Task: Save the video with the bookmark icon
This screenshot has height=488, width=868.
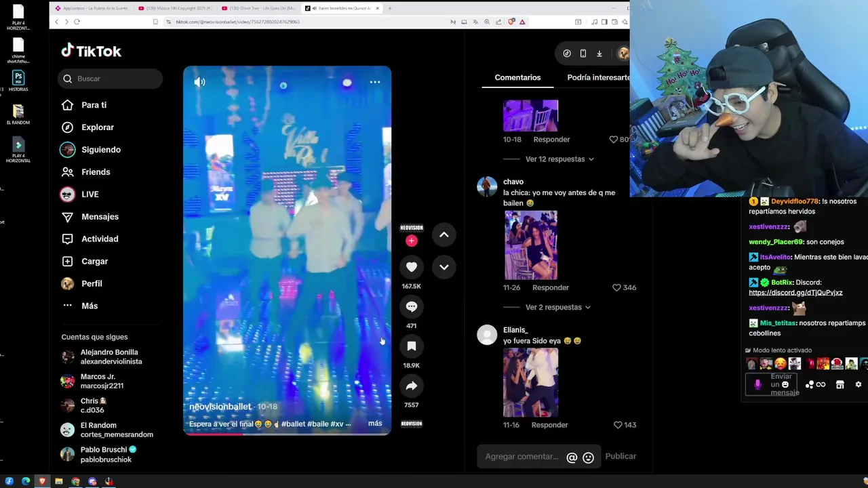Action: pos(412,346)
